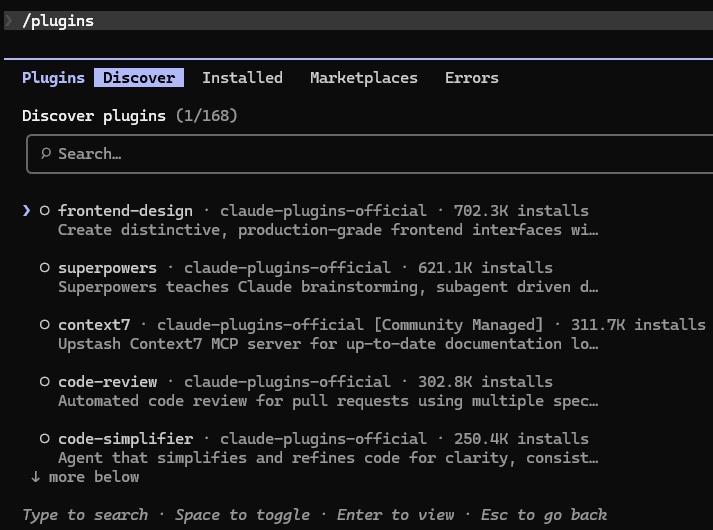Click the 621.1K installs count
713x530 pixels.
click(485, 268)
